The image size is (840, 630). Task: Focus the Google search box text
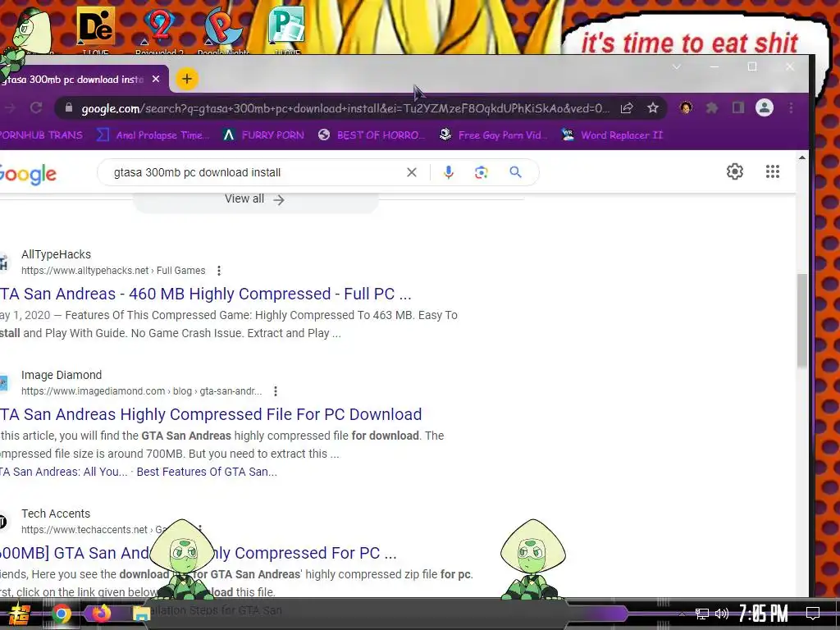(x=197, y=172)
